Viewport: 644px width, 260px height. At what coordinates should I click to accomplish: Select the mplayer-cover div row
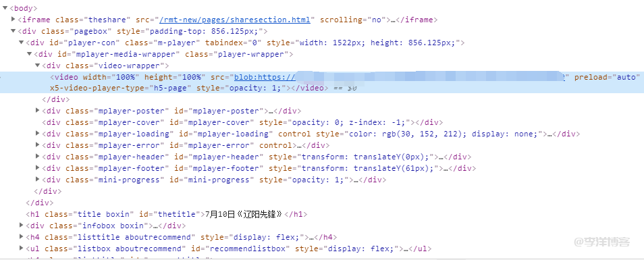(322, 122)
